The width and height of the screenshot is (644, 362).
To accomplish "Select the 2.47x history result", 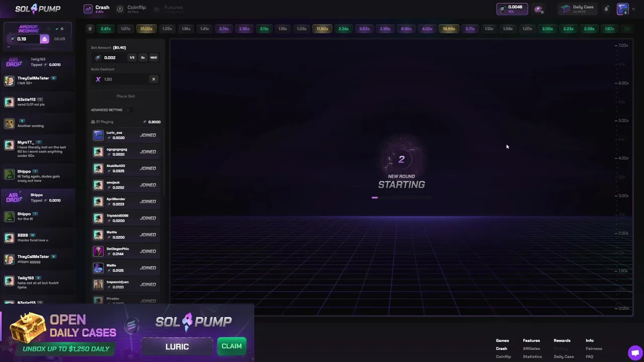I will [106, 29].
